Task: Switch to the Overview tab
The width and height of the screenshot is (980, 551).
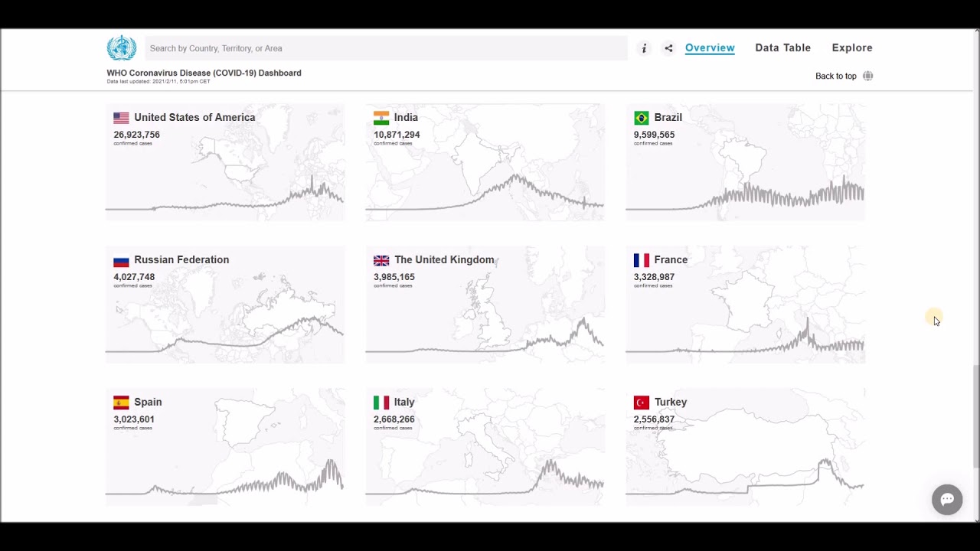Action: tap(710, 47)
